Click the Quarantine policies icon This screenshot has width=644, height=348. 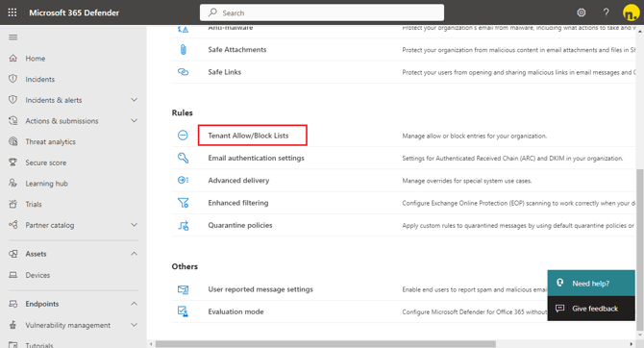tap(184, 225)
